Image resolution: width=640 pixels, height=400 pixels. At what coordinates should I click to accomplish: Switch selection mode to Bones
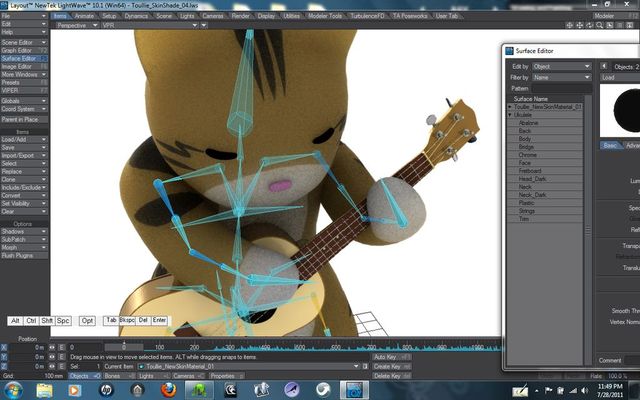pyautogui.click(x=118, y=376)
